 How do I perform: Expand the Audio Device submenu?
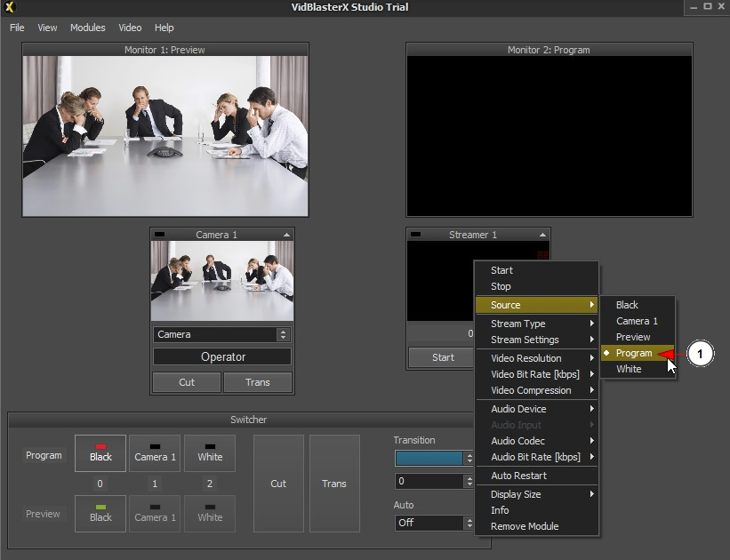[x=537, y=409]
